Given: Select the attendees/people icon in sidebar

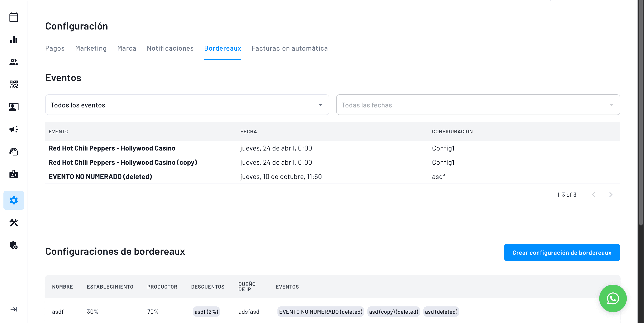Looking at the screenshot, I should 14,62.
